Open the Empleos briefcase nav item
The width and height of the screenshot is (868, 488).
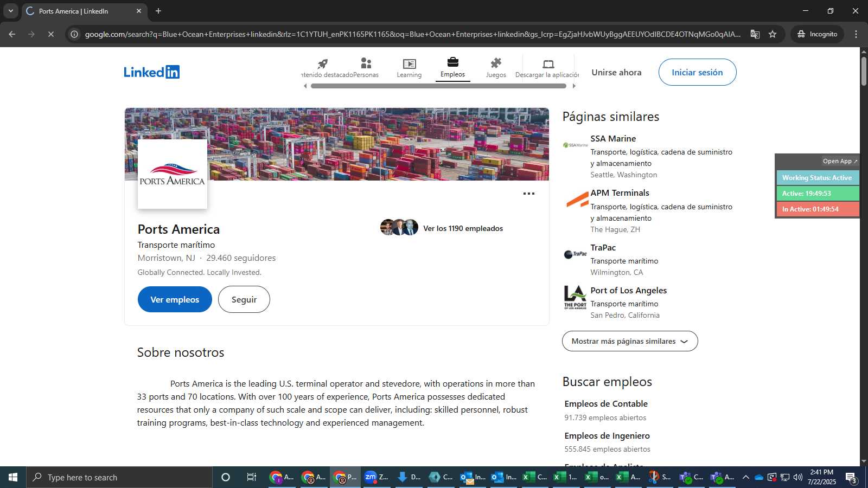(x=452, y=68)
